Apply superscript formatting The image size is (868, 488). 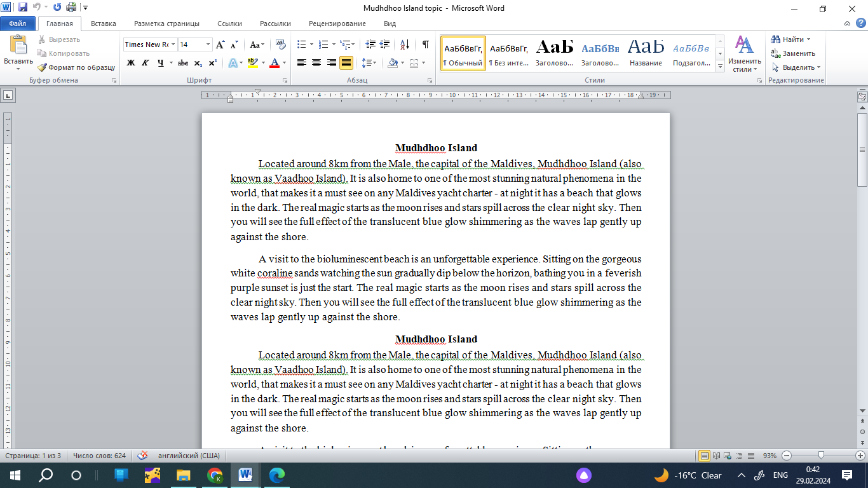(x=212, y=63)
